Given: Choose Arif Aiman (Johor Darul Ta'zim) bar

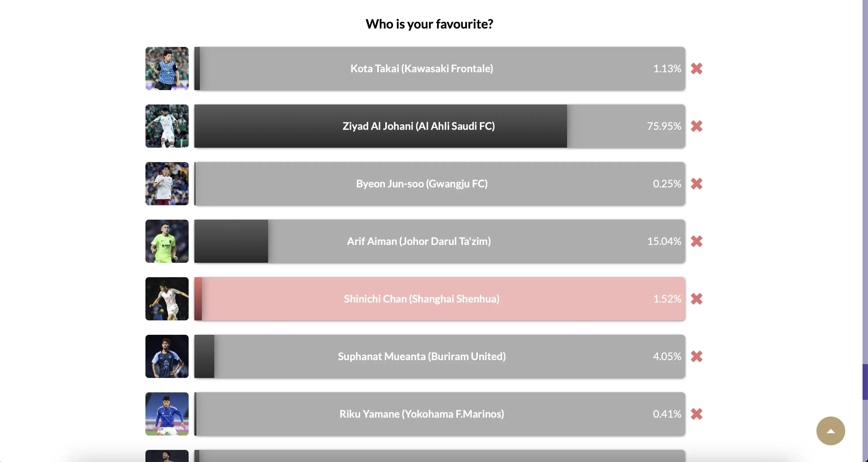Looking at the screenshot, I should (439, 241).
